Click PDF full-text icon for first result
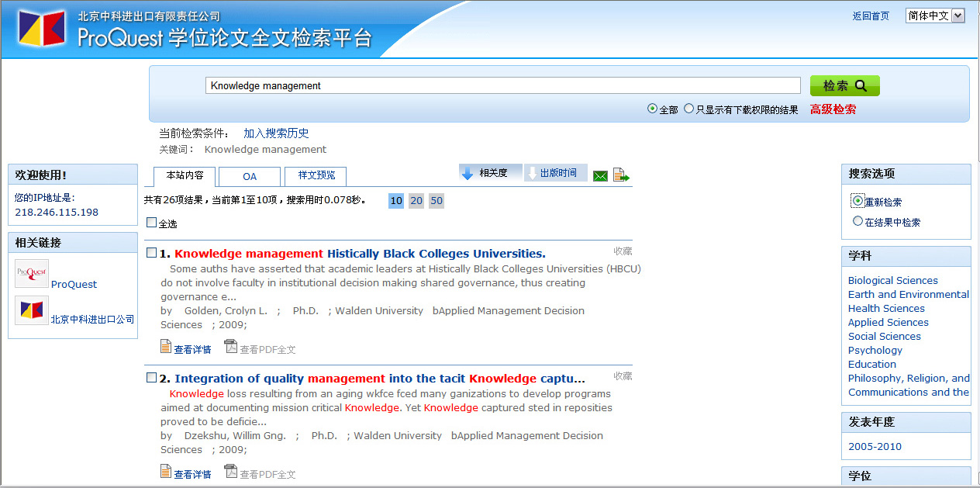Viewport: 980px width, 488px height. coord(230,347)
